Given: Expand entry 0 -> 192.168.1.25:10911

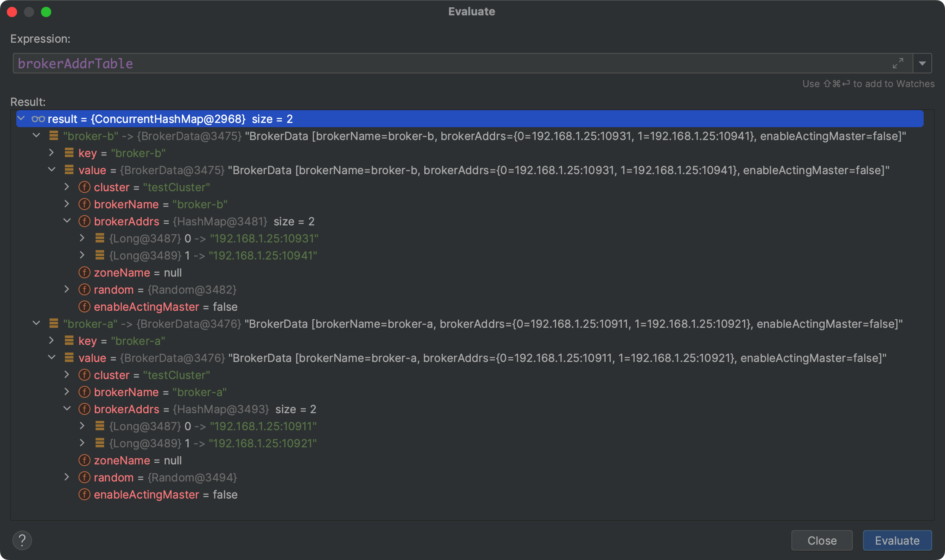Looking at the screenshot, I should (x=82, y=426).
